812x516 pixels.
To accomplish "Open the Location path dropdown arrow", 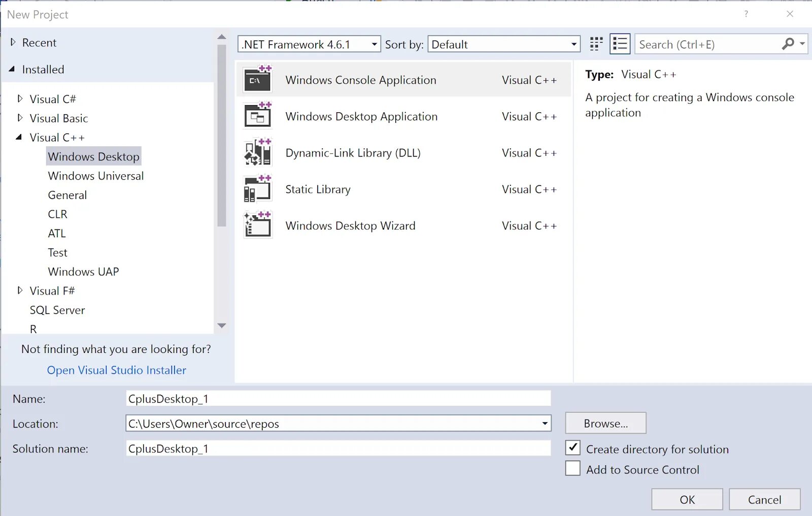I will tap(545, 423).
